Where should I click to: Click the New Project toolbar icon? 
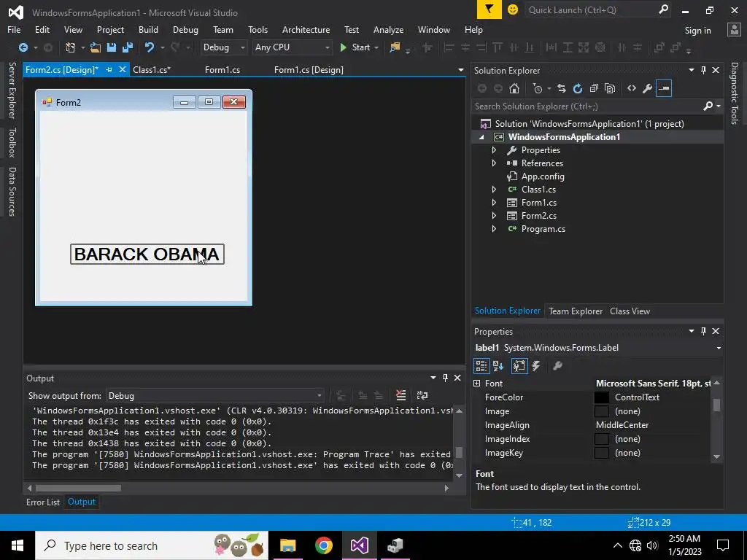[x=71, y=47]
